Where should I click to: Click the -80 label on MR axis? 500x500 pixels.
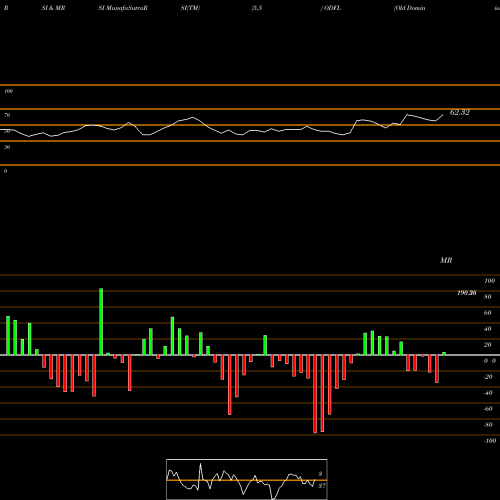click(488, 425)
